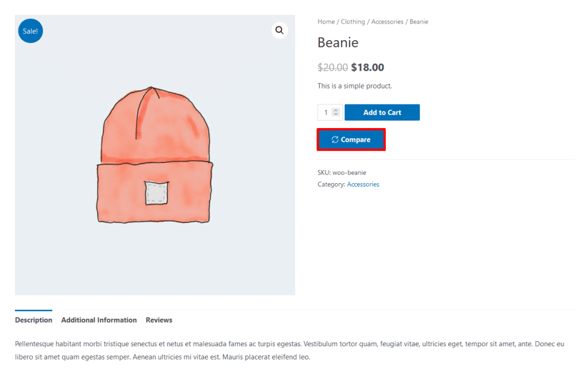The image size is (588, 379).
Task: Click the crossed-out $20.00 original price
Action: [x=332, y=67]
